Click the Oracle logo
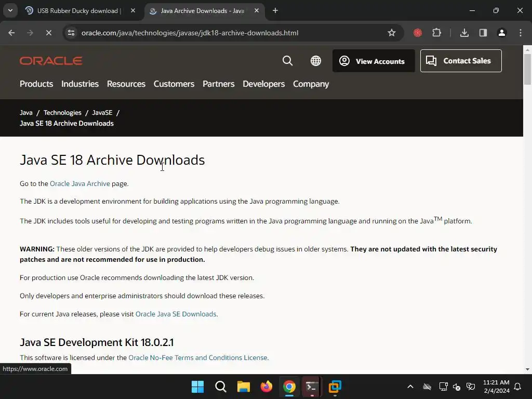This screenshot has height=399, width=532. pyautogui.click(x=51, y=61)
